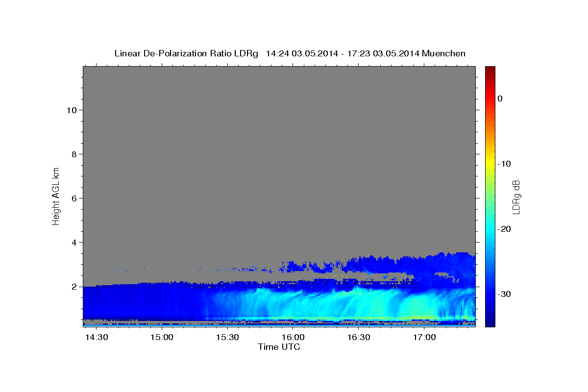Click the 14:30 time tick label

[96, 338]
